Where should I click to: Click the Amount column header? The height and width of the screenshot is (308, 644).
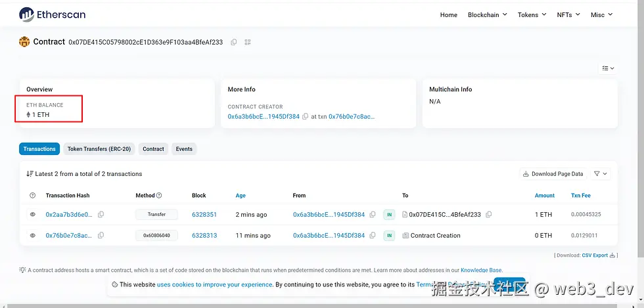pyautogui.click(x=545, y=196)
